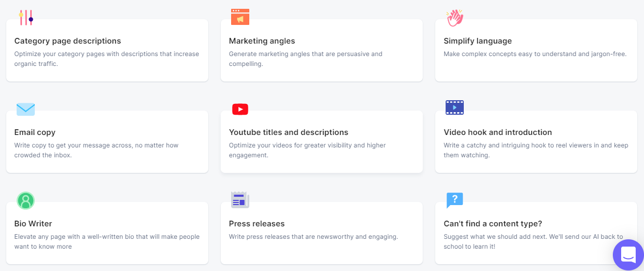Click the film strip Video hook icon
Viewport: 644px width, 271px height.
(454, 107)
